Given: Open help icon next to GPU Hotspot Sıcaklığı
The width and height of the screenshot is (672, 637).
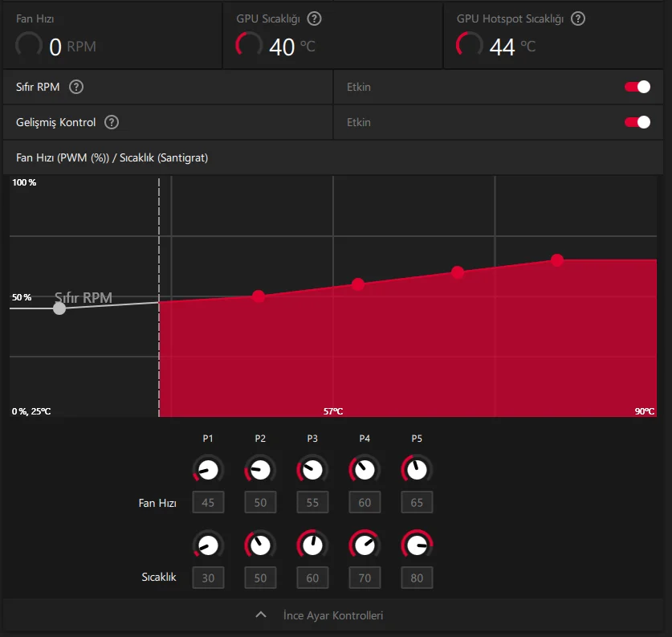Looking at the screenshot, I should [578, 18].
